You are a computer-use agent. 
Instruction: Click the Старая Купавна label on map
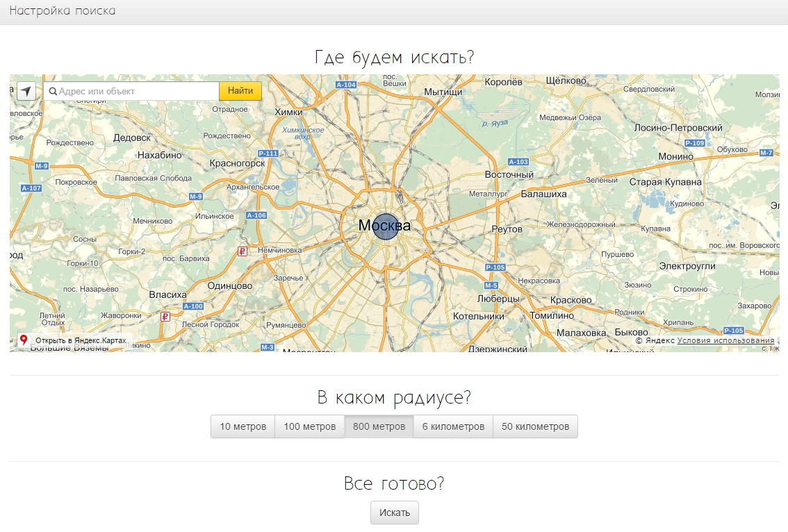666,182
